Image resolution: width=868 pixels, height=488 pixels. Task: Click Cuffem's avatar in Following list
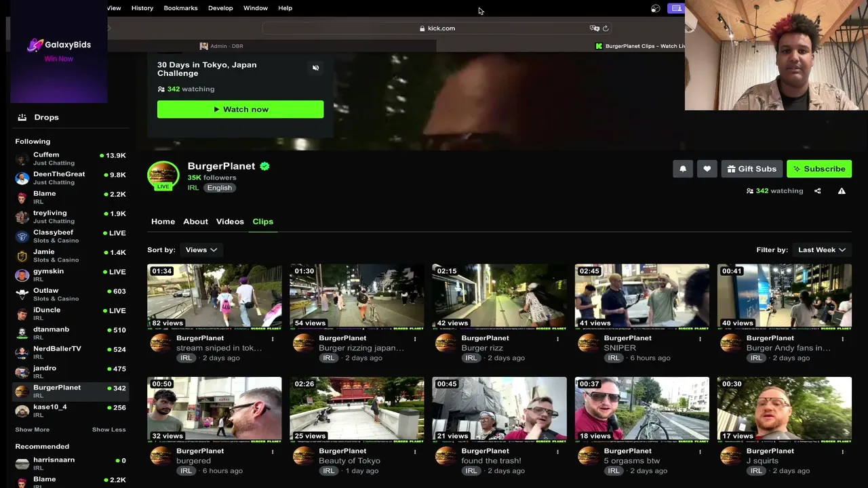click(22, 159)
